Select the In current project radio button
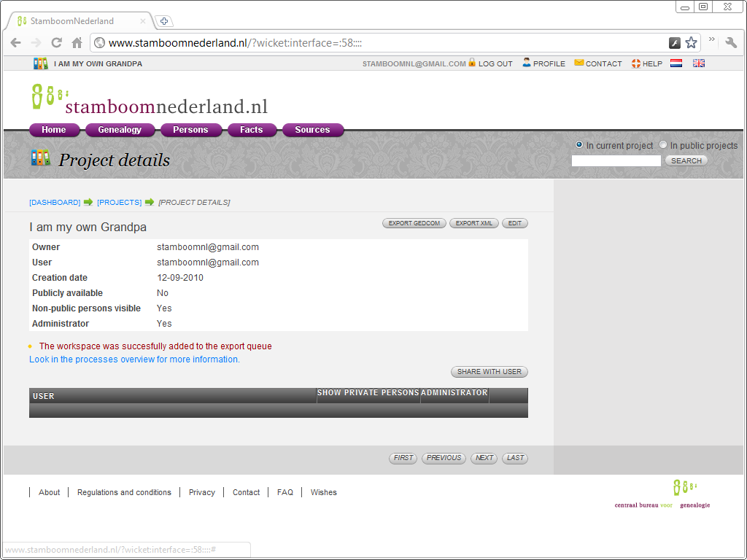 [x=579, y=144]
